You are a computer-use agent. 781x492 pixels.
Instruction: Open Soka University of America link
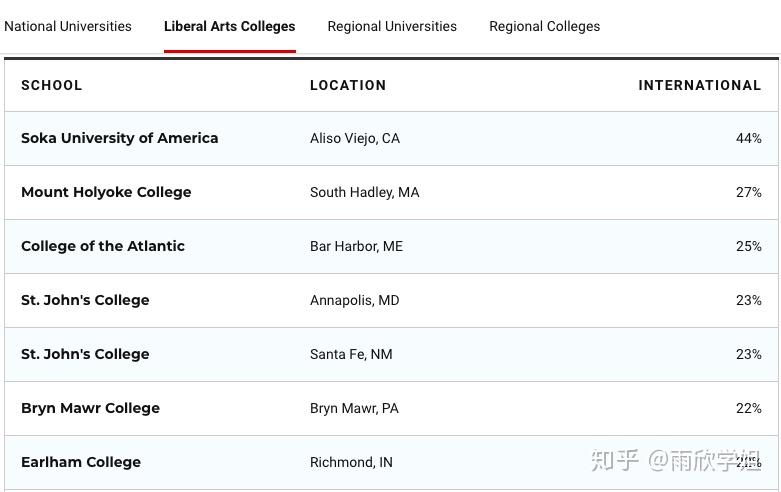[x=120, y=138]
